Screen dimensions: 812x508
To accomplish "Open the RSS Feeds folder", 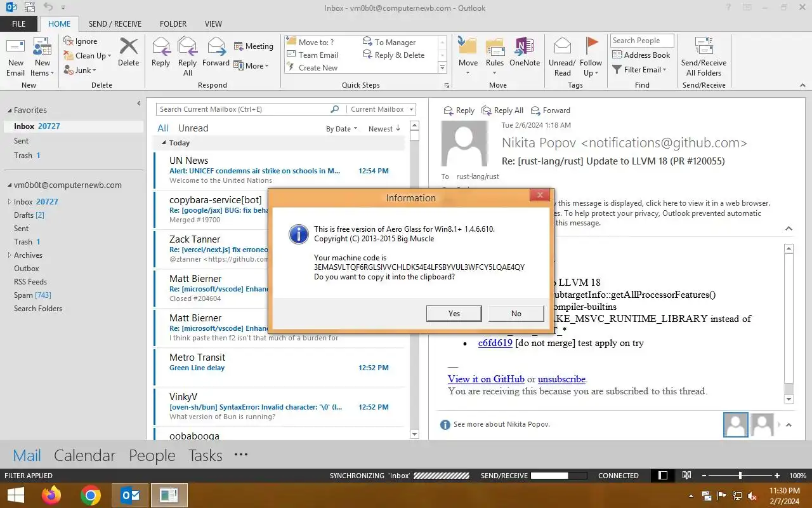I will (x=30, y=282).
